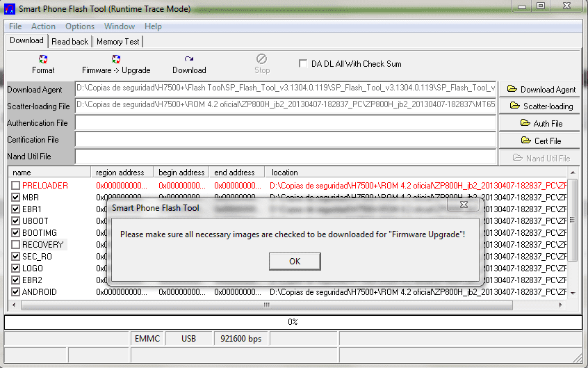Click the location column header
588x368 pixels.
pos(416,173)
